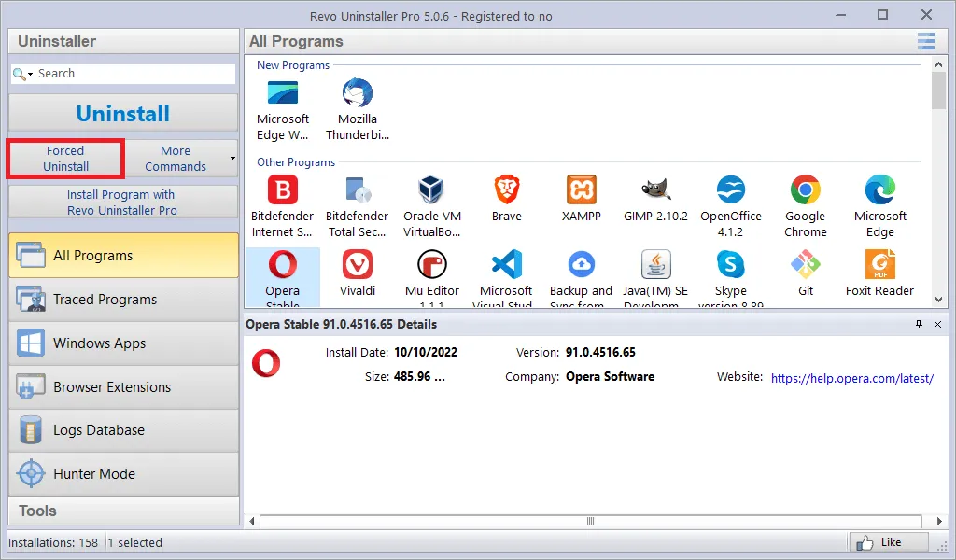Click the Like thumbs-up button

[889, 542]
